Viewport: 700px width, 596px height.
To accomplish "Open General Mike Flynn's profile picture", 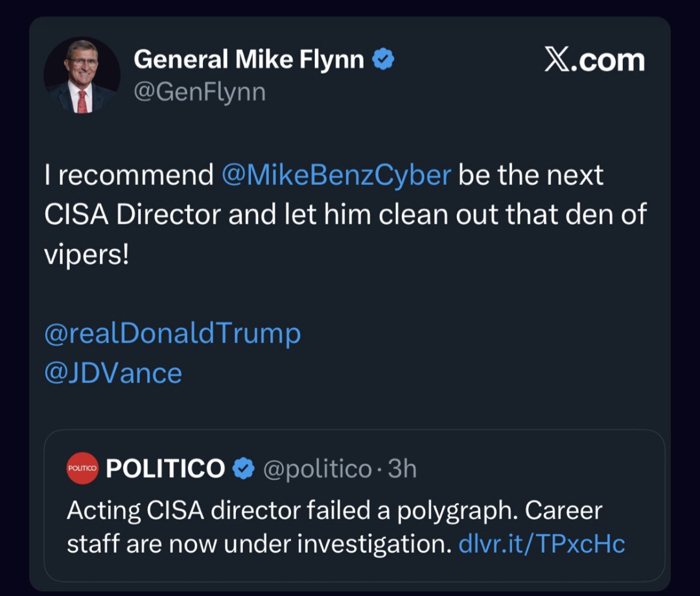I will coord(82,75).
